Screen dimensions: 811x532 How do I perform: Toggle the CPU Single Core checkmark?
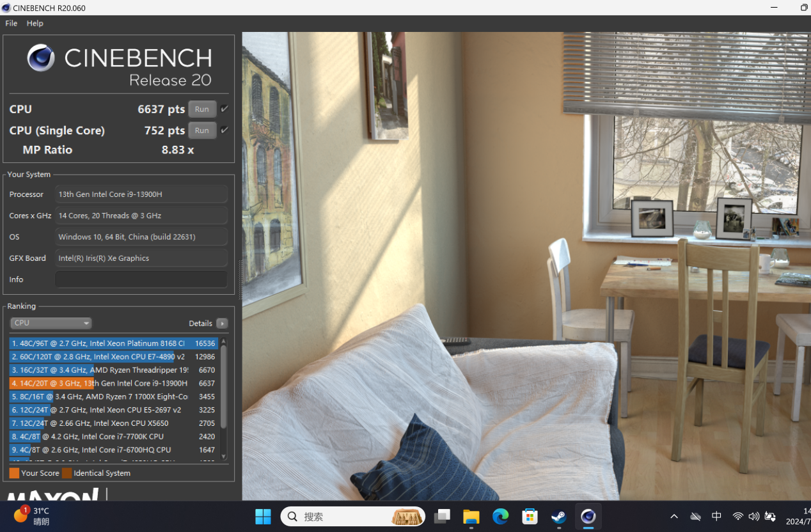[x=224, y=130]
